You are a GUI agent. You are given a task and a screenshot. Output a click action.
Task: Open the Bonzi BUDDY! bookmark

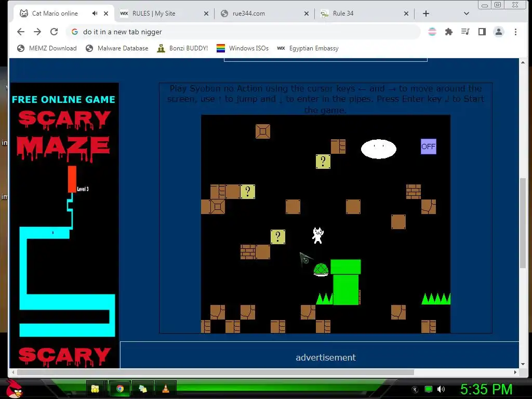(x=182, y=48)
